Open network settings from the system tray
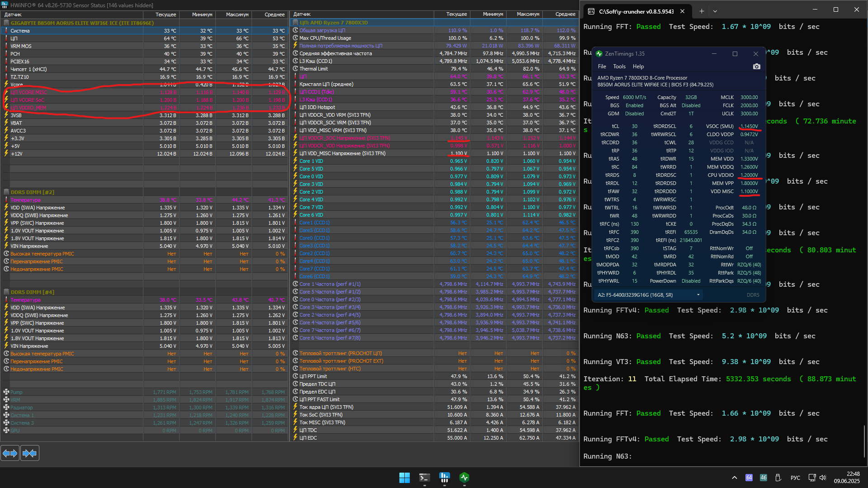Image resolution: width=868 pixels, height=488 pixels. coord(812,478)
